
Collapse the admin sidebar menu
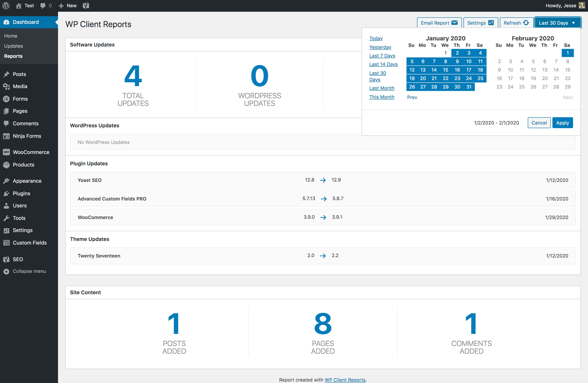[x=29, y=271]
